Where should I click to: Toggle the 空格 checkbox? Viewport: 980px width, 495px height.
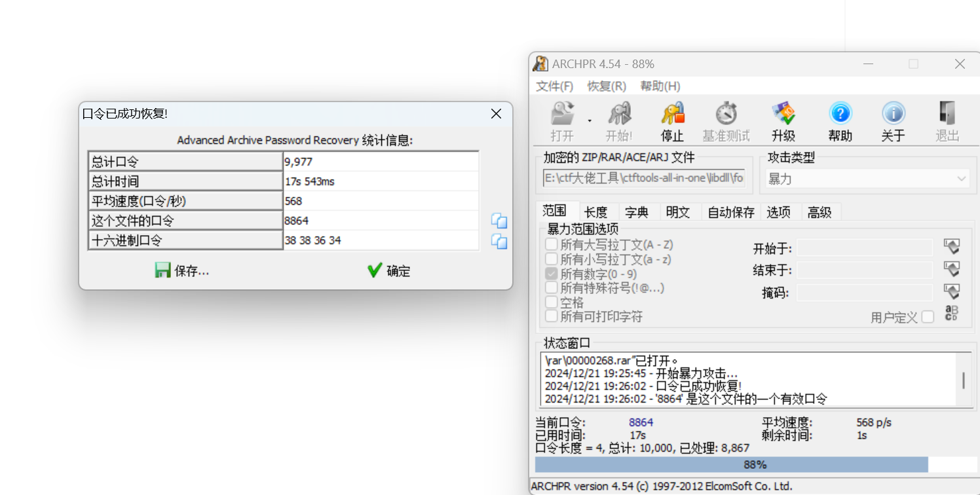(552, 302)
